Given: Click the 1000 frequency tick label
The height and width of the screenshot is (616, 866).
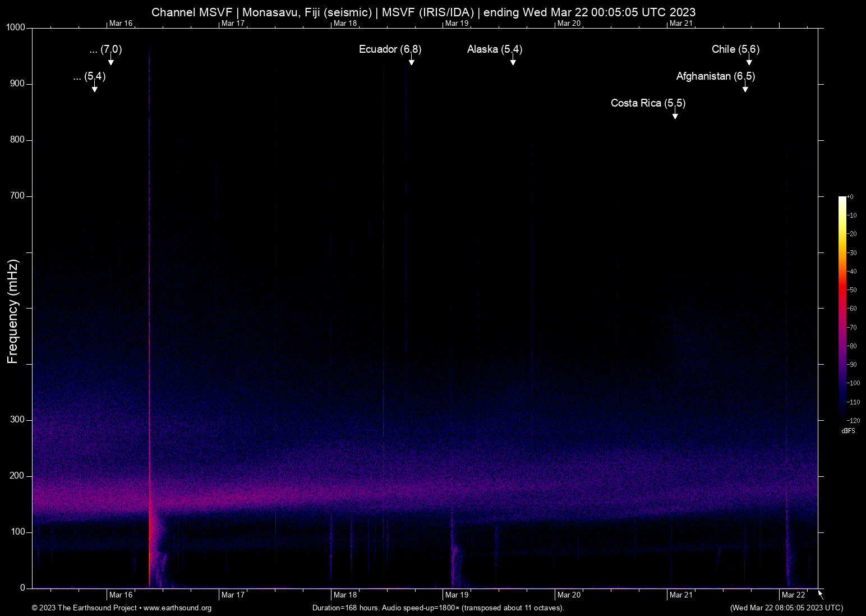Looking at the screenshot, I should click(x=16, y=27).
